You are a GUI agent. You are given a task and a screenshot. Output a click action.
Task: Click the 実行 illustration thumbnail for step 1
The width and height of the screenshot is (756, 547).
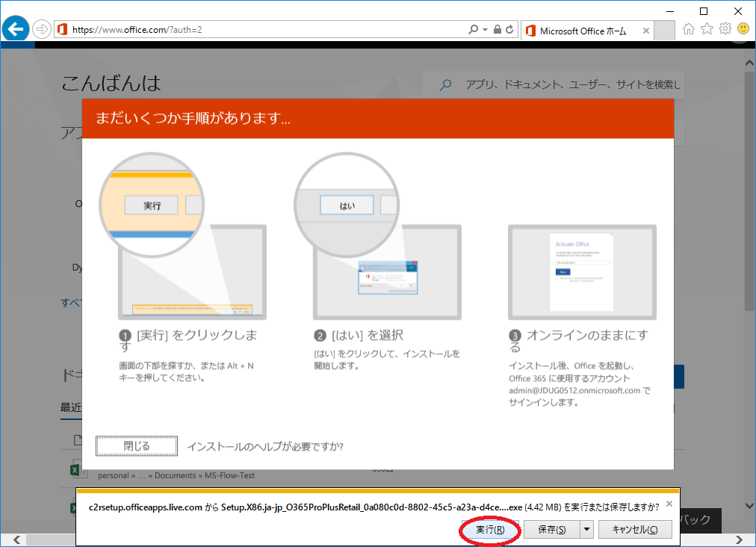(185, 236)
